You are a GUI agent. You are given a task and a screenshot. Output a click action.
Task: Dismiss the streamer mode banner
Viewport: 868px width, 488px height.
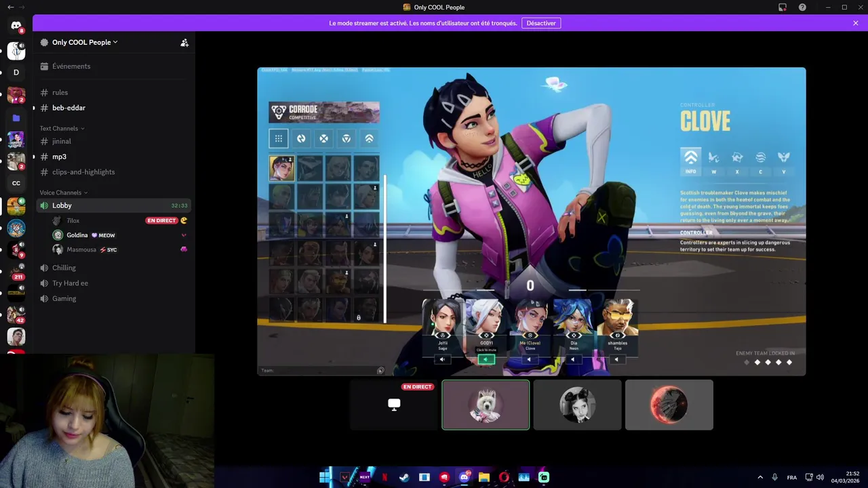tap(856, 23)
